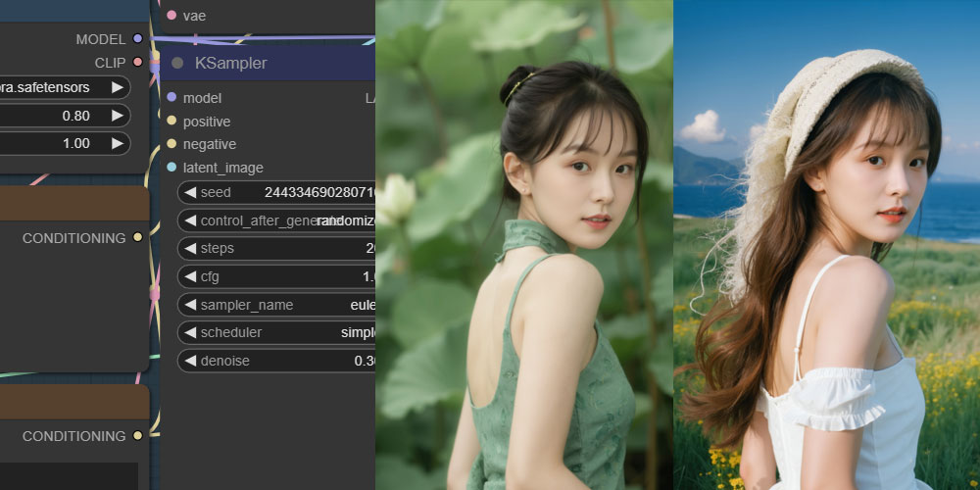The width and height of the screenshot is (980, 490).
Task: Open the lora.safetensors file dropdown
Action: coord(65,87)
